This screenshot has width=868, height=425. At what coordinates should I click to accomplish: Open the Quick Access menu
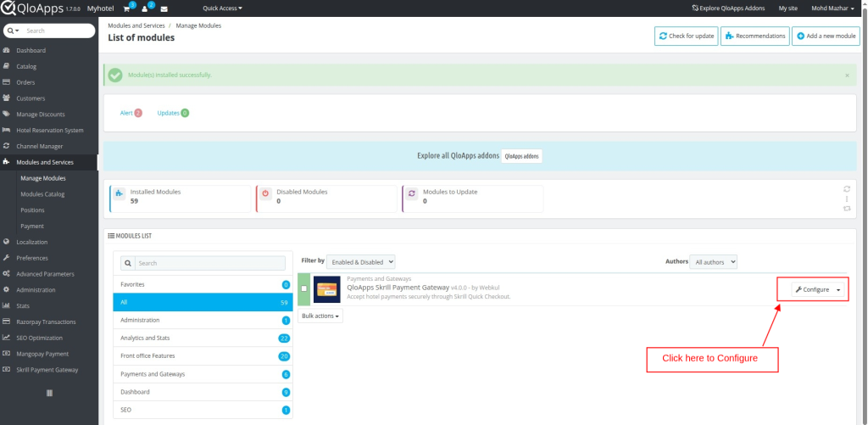222,8
